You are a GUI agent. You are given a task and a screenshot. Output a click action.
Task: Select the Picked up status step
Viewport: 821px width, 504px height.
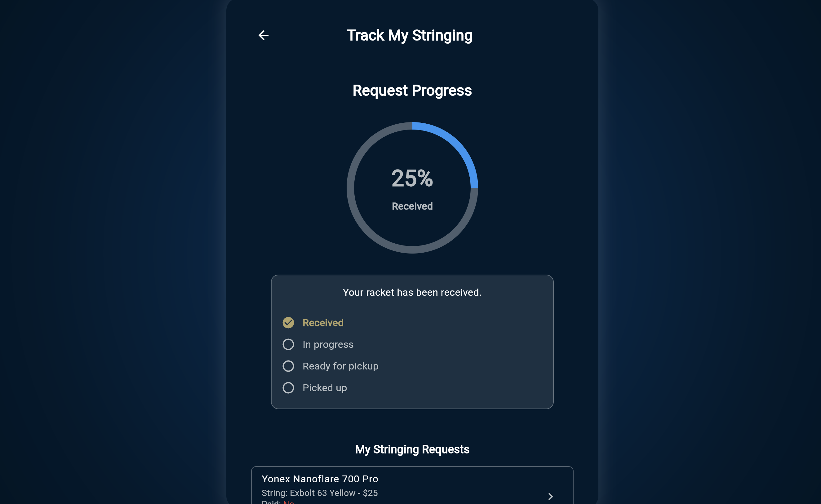coord(324,388)
